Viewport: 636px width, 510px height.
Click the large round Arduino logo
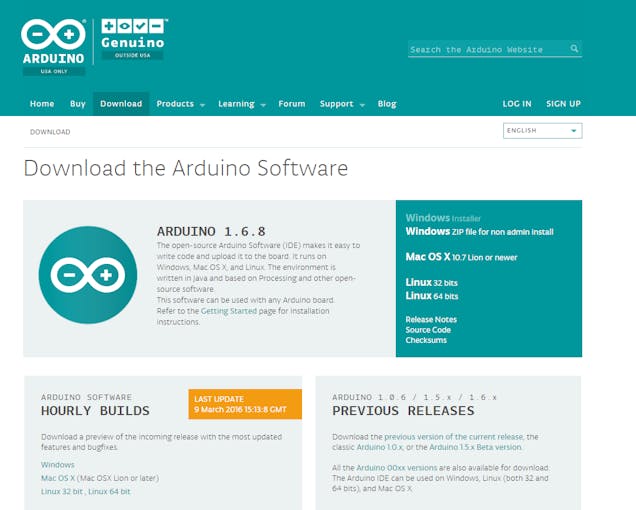tap(88, 275)
